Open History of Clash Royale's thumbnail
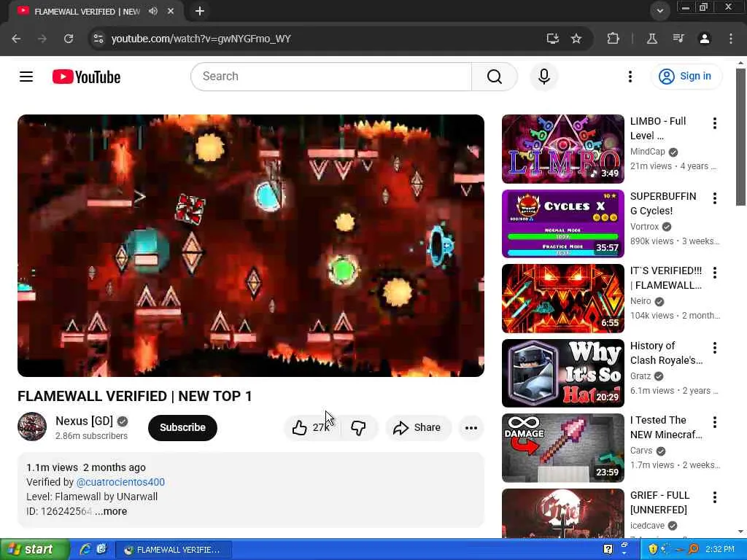 click(x=562, y=373)
